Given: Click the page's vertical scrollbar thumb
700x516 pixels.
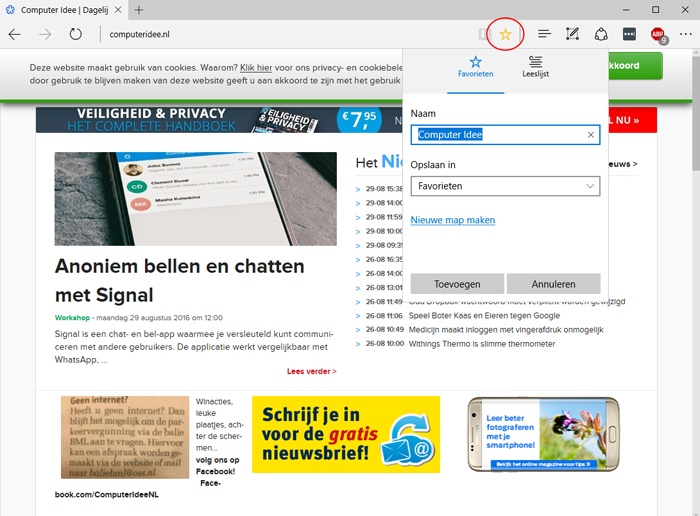Looking at the screenshot, I should (696, 114).
